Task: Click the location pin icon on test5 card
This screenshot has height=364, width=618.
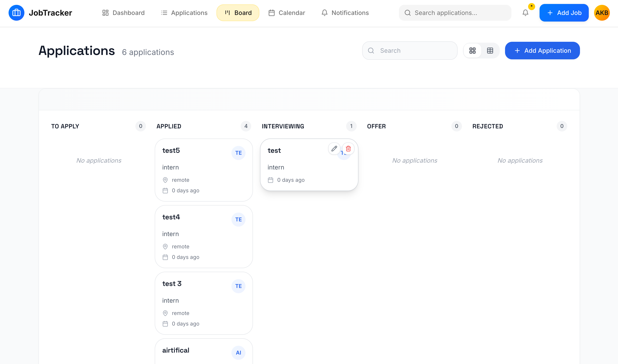Action: click(x=165, y=180)
